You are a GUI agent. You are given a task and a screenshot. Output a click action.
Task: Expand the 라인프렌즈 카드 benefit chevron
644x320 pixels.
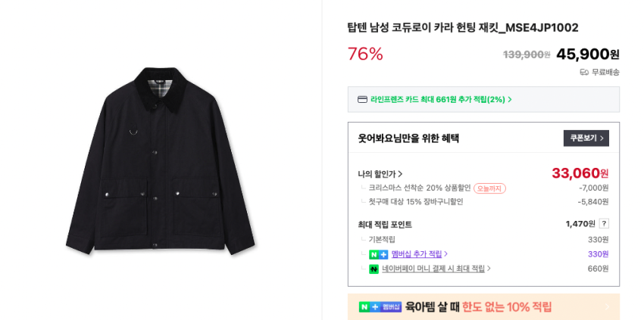[510, 99]
